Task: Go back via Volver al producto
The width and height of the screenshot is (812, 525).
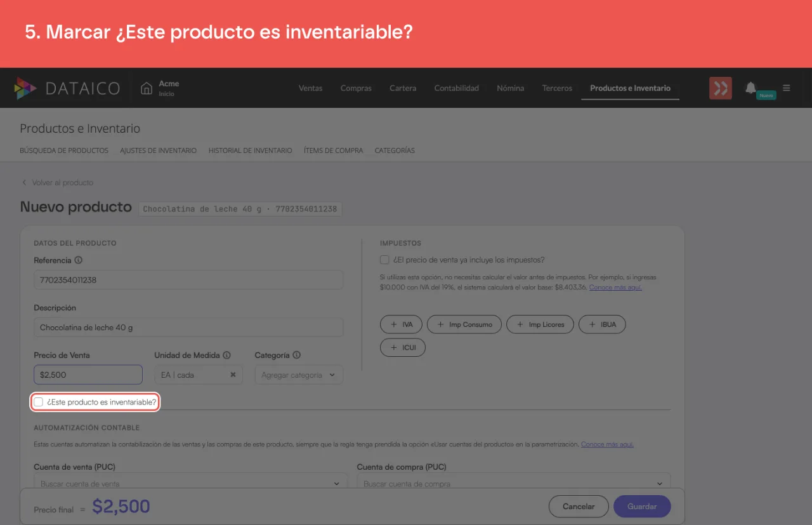Action: 58,183
